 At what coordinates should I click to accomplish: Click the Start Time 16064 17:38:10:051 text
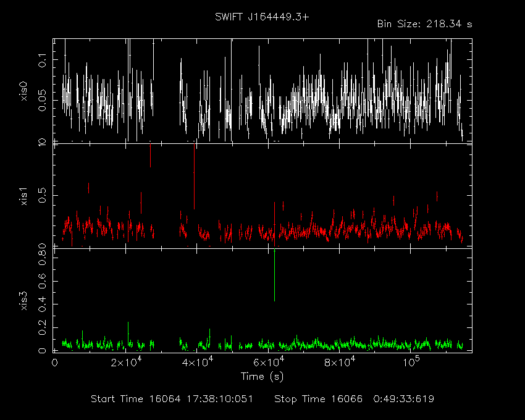(172, 399)
